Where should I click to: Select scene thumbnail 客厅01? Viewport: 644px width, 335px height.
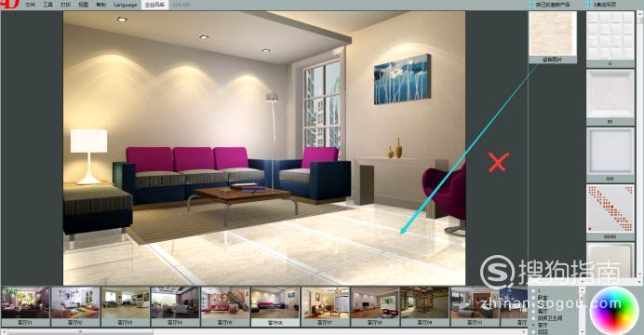[25, 306]
